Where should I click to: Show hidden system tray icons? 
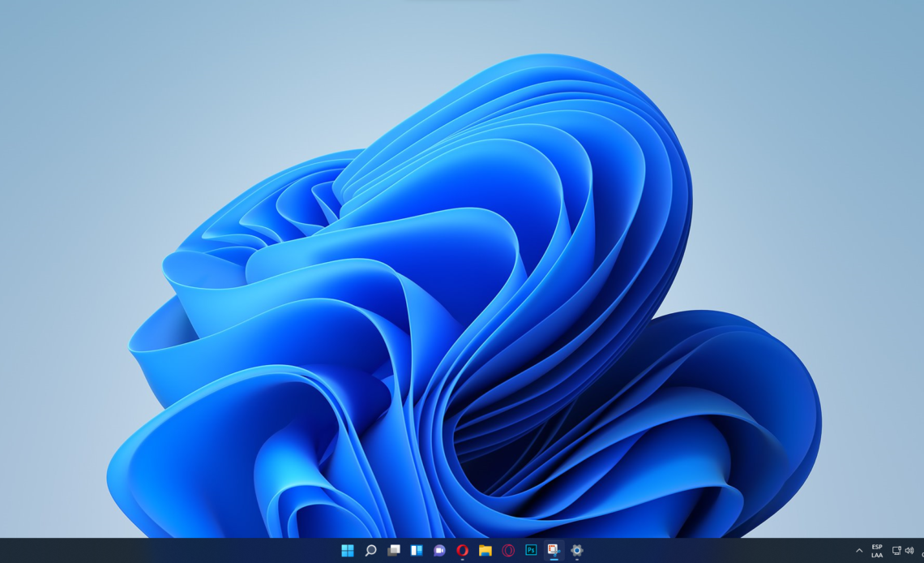click(x=859, y=551)
